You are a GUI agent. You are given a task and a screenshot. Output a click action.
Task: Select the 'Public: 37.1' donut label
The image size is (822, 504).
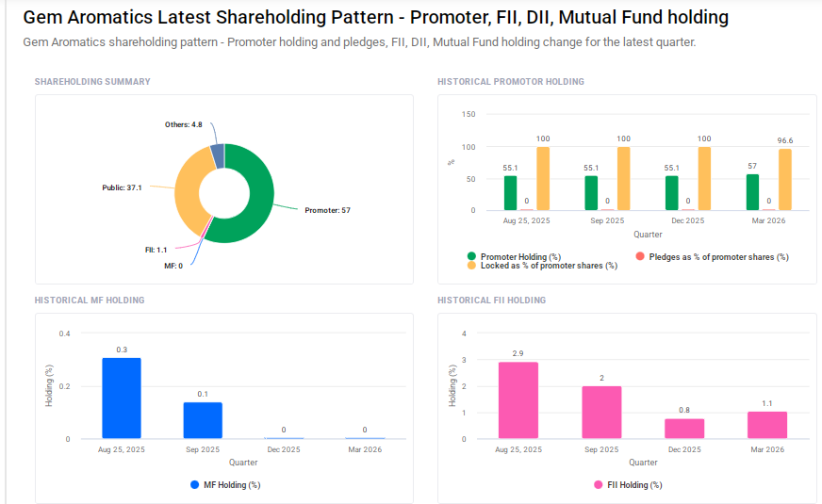point(122,187)
